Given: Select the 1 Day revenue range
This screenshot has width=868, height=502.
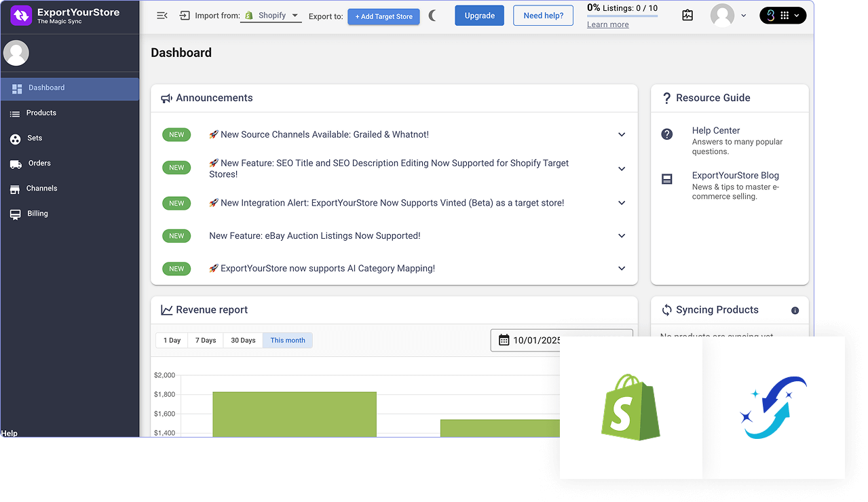Looking at the screenshot, I should click(172, 341).
